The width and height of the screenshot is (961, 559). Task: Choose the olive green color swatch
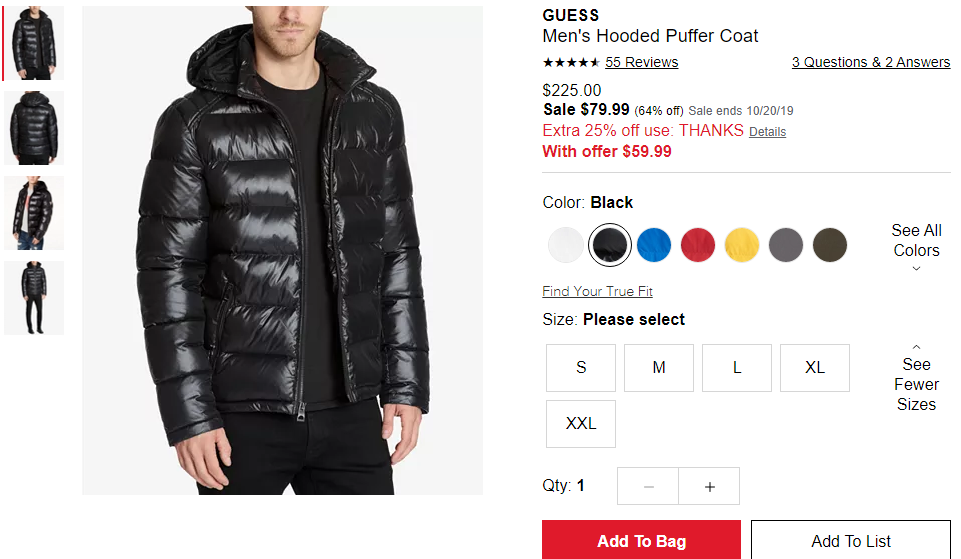pyautogui.click(x=830, y=245)
